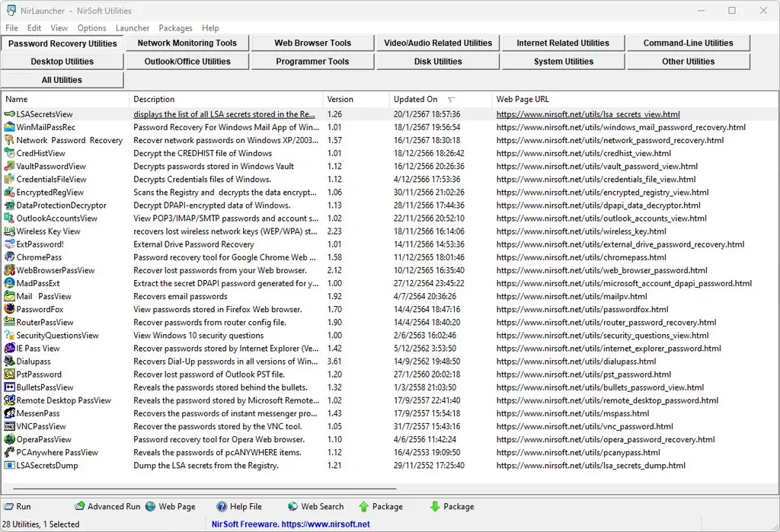Select the LSASecretsDump icon
The height and width of the screenshot is (532, 780).
pos(9,465)
